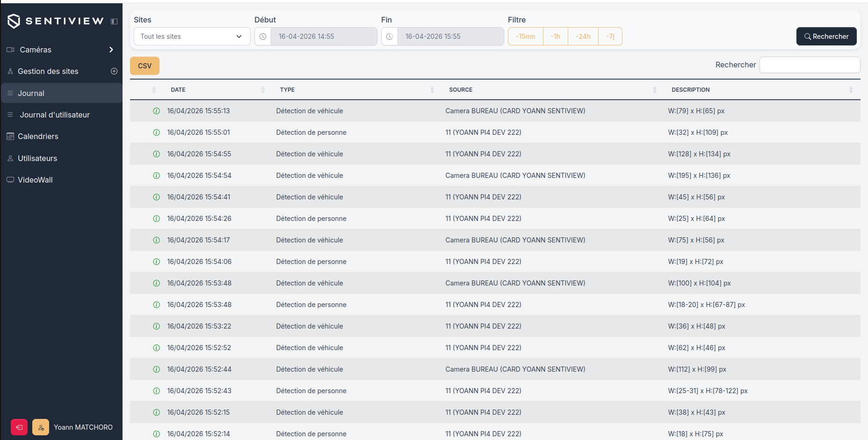Select the -24h filter option
This screenshot has height=440, width=868.
(583, 37)
